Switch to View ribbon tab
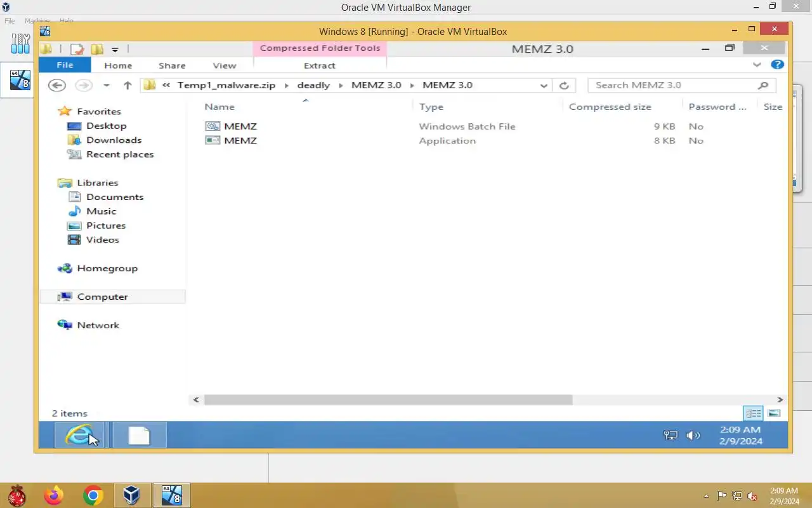Image resolution: width=812 pixels, height=508 pixels. point(225,65)
